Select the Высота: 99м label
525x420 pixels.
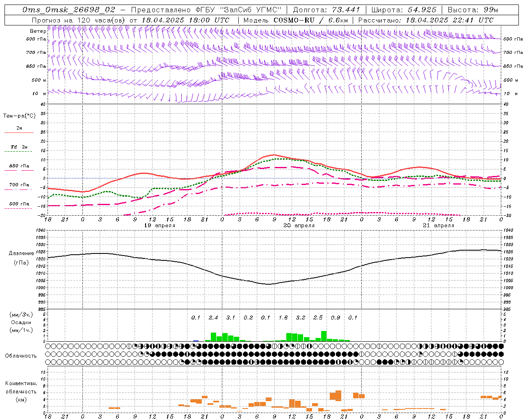[x=473, y=10]
